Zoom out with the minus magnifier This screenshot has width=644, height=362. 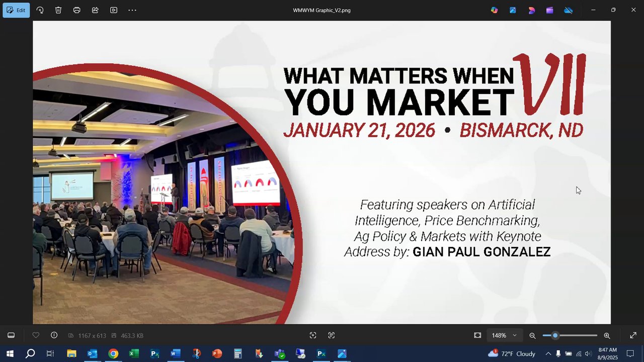(532, 335)
